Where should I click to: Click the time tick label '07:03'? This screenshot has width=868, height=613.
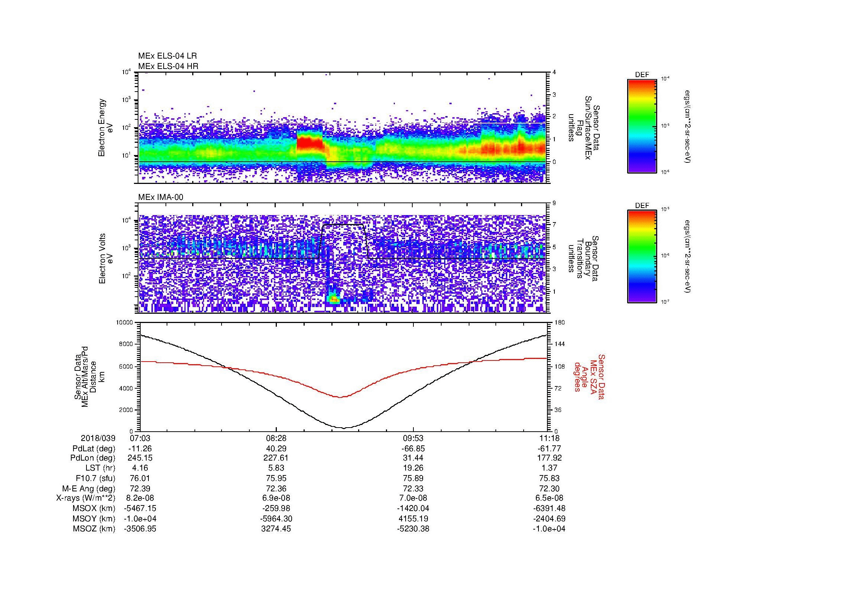140,438
